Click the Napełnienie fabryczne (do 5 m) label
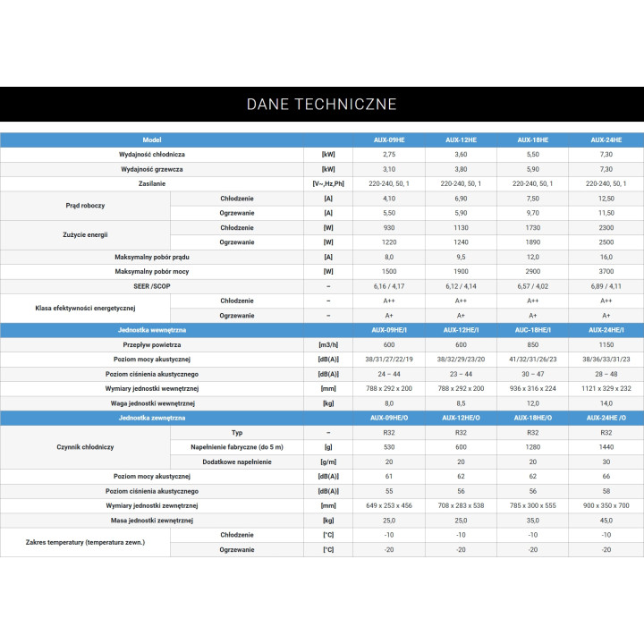Screen dimensions: 644x644 tap(237, 447)
